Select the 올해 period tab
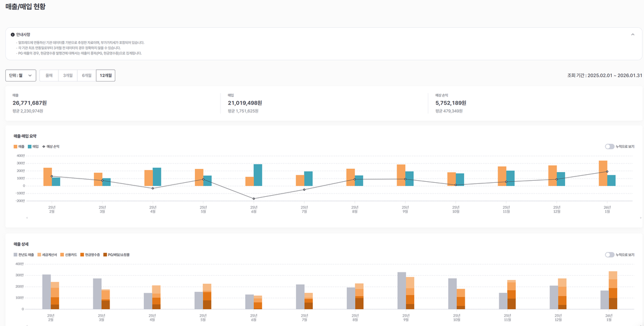This screenshot has height=326, width=644. coord(49,76)
